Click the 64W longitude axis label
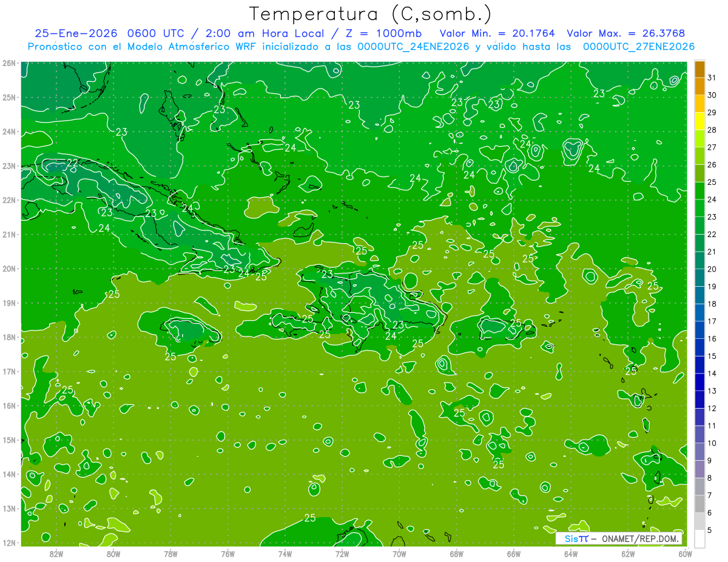The height and width of the screenshot is (562, 728). coord(571,553)
